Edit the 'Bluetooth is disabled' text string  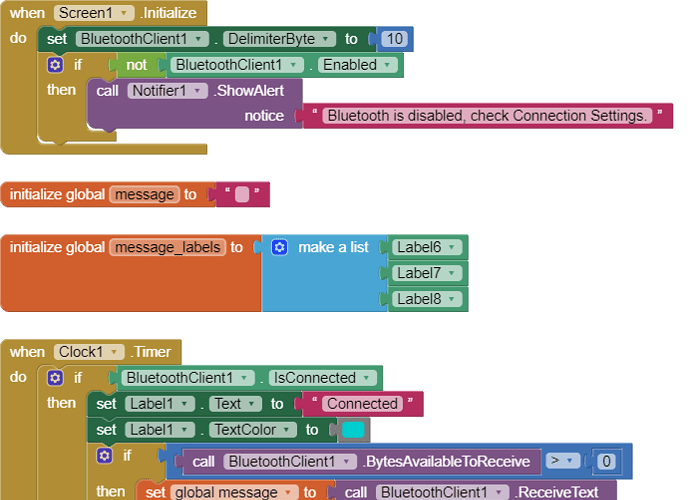point(486,116)
